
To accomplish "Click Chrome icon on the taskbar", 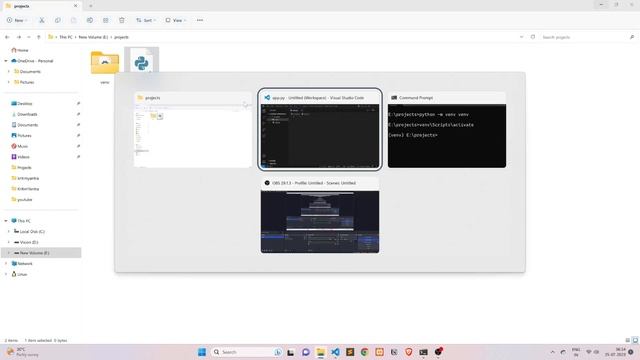I will tap(364, 352).
